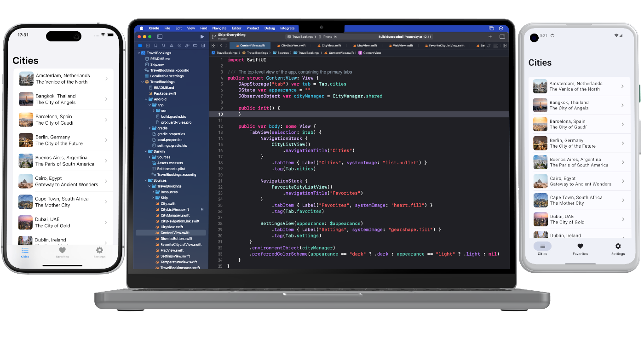Image resolution: width=644 pixels, height=362 pixels.
Task: Tap the Favorites heart icon on Android phone
Action: click(x=580, y=246)
